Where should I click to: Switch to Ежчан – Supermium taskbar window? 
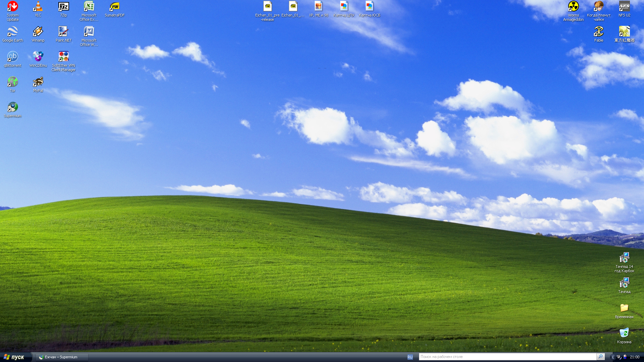point(62,357)
